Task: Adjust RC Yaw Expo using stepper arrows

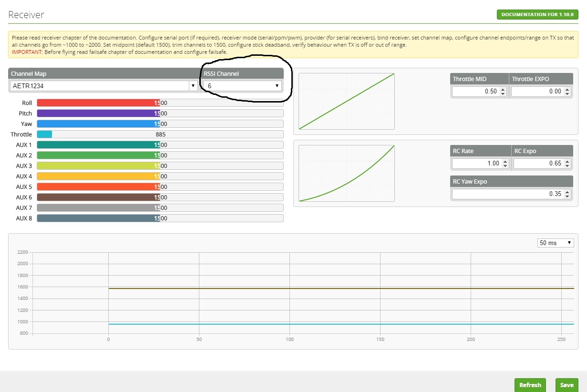Action: [x=566, y=194]
